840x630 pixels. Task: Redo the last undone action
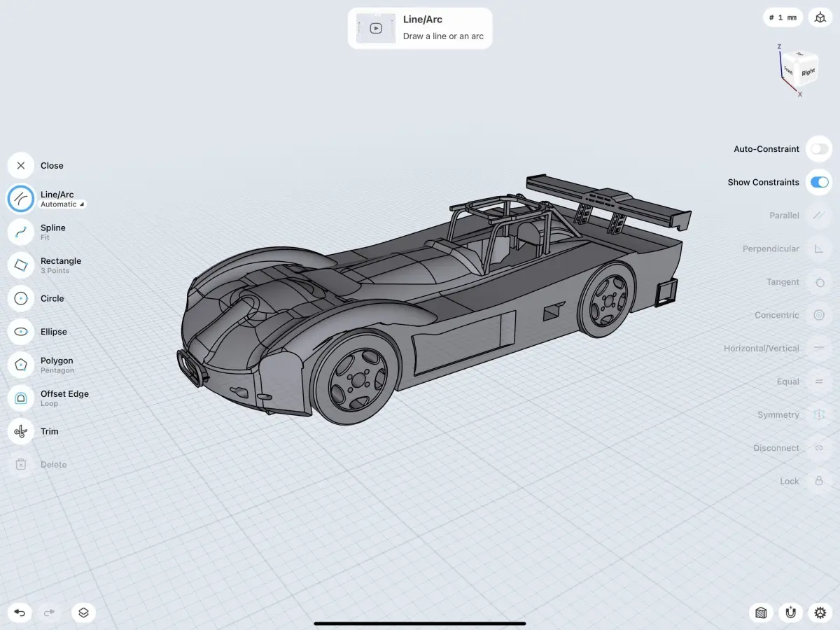(x=50, y=613)
